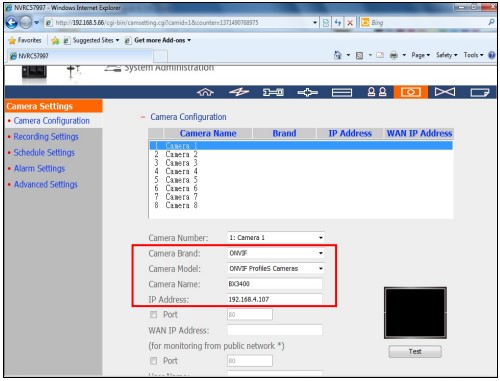Open the quick configuration lightning icon

click(239, 92)
